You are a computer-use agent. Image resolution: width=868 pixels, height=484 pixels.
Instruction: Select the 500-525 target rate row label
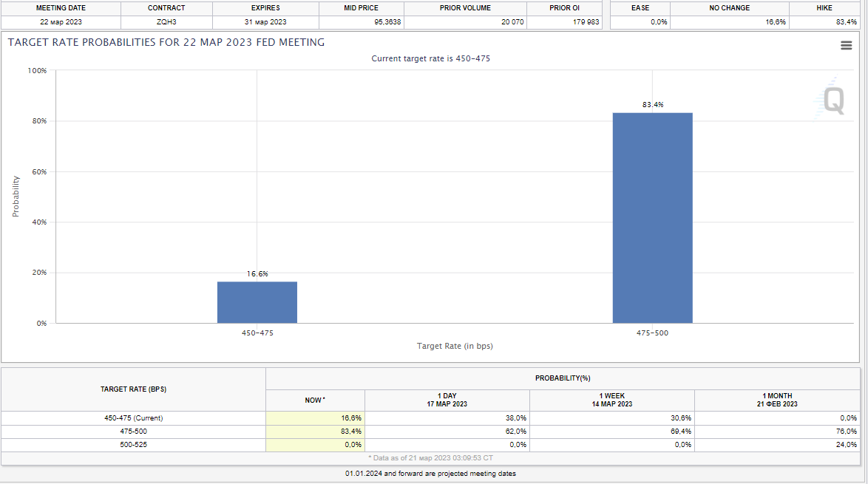133,444
